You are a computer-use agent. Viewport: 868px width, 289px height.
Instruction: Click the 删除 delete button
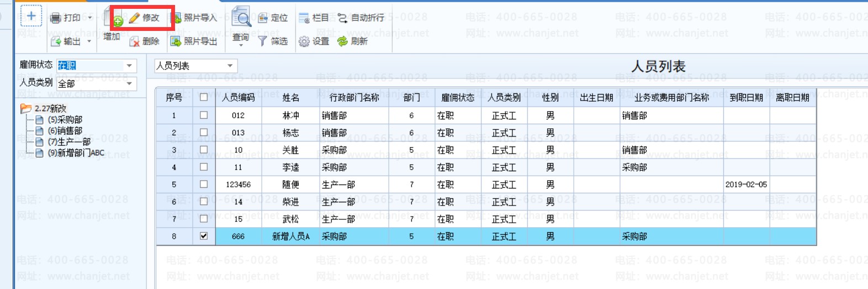pos(144,41)
